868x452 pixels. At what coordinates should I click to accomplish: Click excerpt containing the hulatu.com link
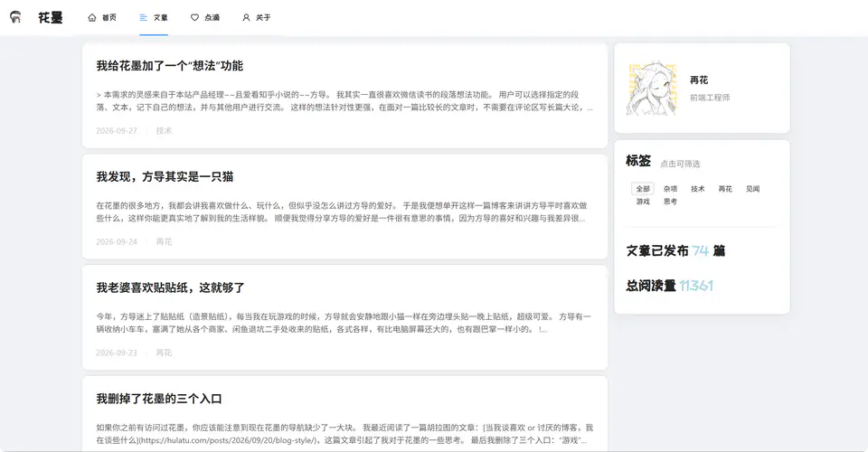(344, 434)
